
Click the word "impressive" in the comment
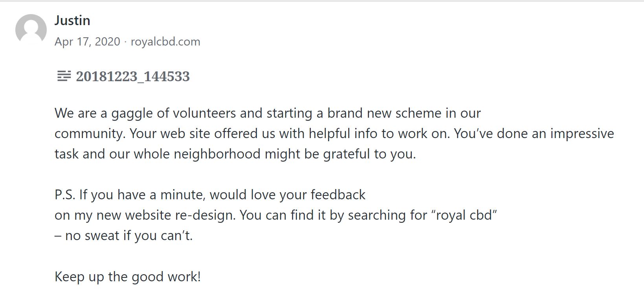coord(582,133)
